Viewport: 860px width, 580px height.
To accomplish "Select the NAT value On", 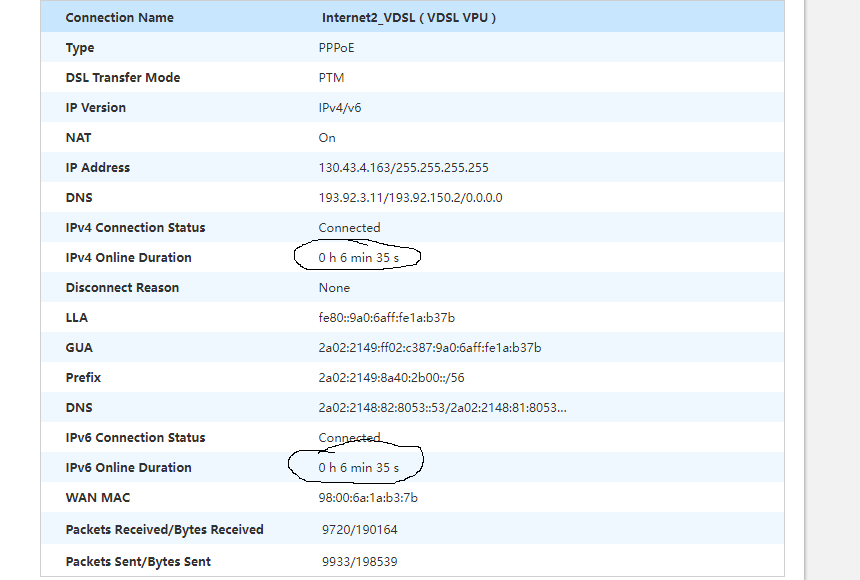I will [327, 138].
